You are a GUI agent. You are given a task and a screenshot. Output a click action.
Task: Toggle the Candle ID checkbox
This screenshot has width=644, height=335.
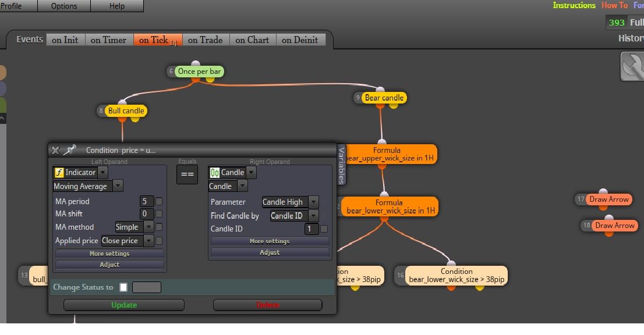324,229
